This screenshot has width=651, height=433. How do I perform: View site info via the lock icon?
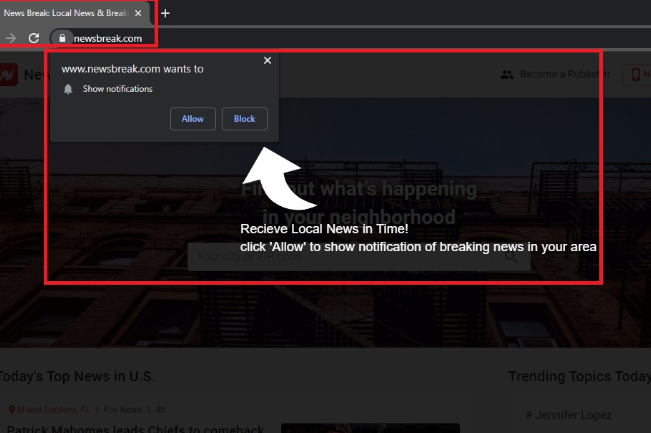pos(62,38)
